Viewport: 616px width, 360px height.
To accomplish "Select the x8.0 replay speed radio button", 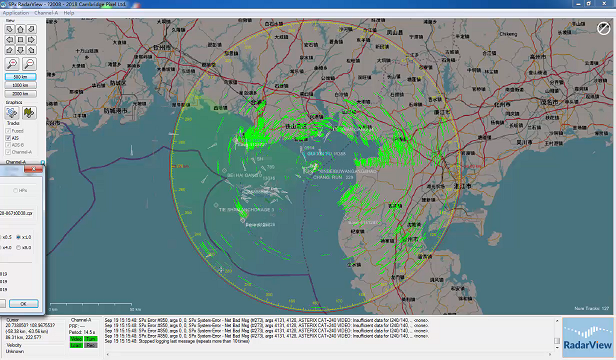I will [18, 248].
